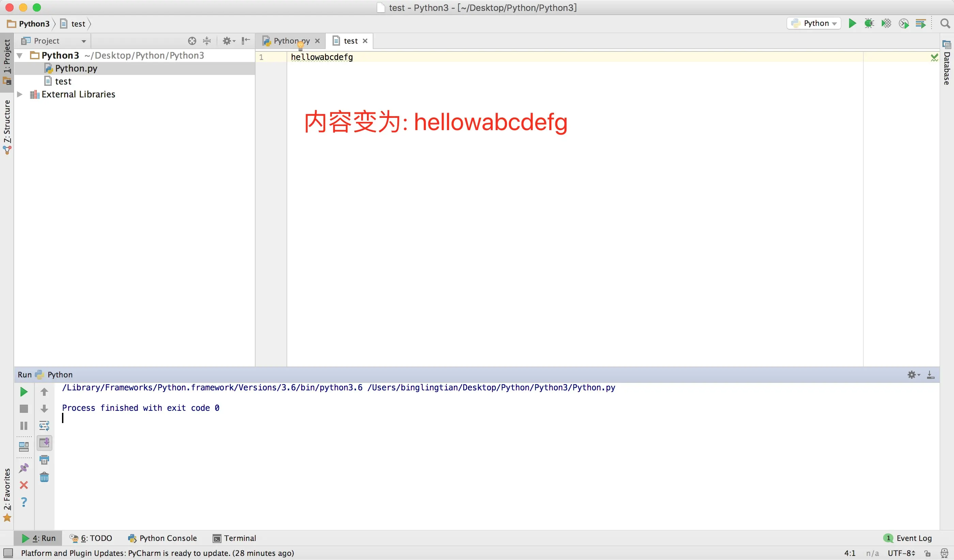
Task: Click the green Run button in top toolbar
Action: 852,24
